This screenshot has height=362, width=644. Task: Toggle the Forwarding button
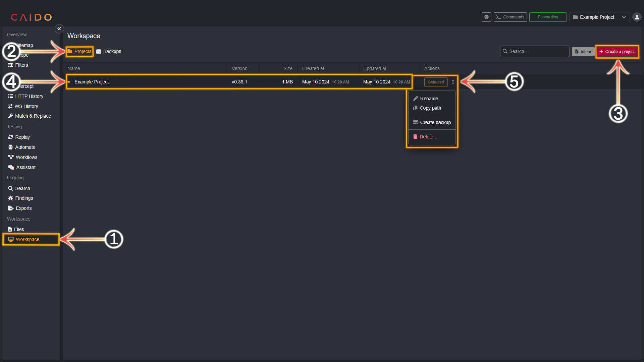pyautogui.click(x=548, y=17)
